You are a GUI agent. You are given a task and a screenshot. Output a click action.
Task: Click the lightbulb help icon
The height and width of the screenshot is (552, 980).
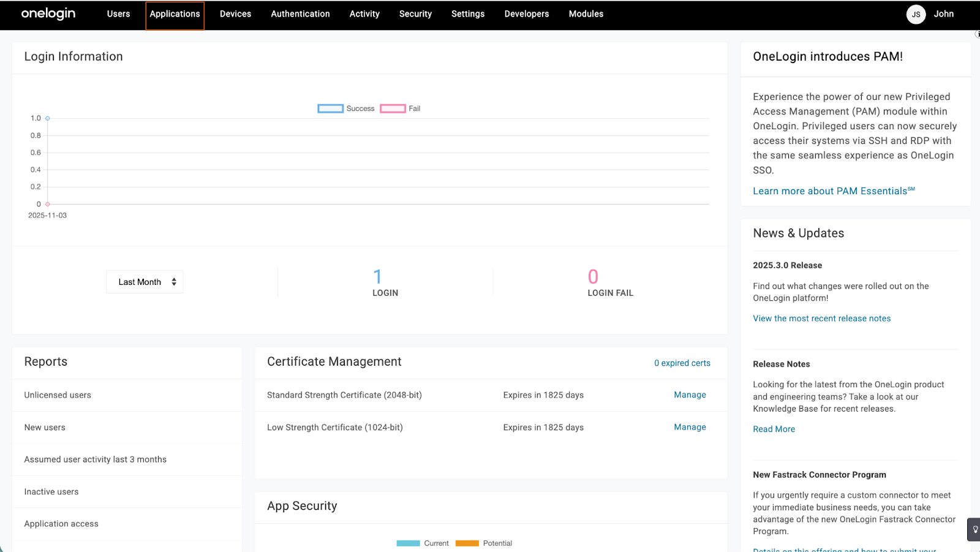974,529
